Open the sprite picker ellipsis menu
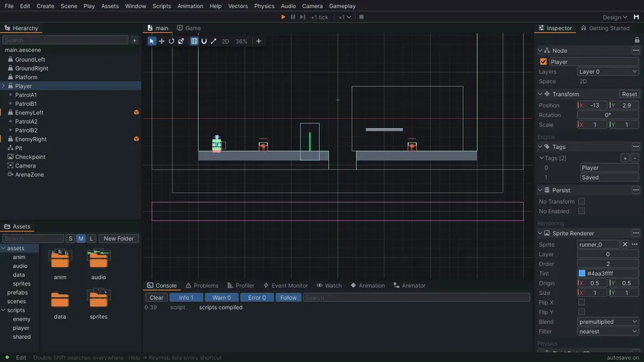The image size is (644, 362). click(635, 244)
